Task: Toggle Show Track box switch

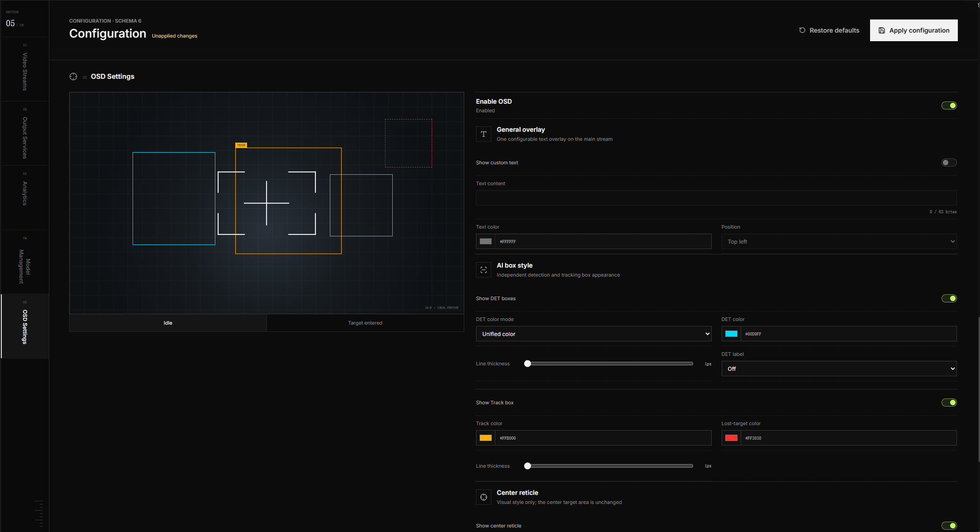Action: (x=949, y=403)
